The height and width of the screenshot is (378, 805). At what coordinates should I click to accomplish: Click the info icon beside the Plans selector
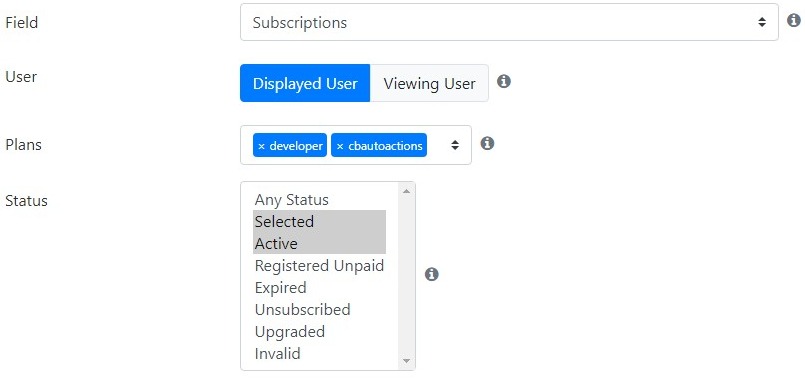(487, 143)
